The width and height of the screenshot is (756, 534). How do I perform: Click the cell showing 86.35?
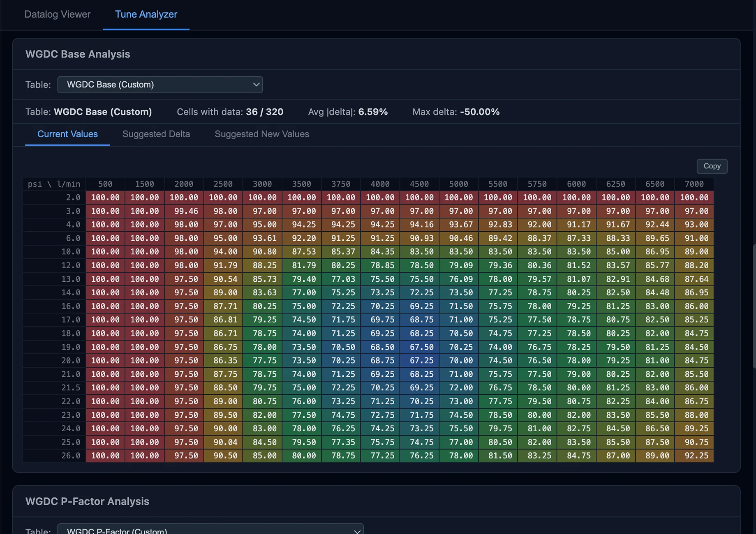click(x=223, y=361)
